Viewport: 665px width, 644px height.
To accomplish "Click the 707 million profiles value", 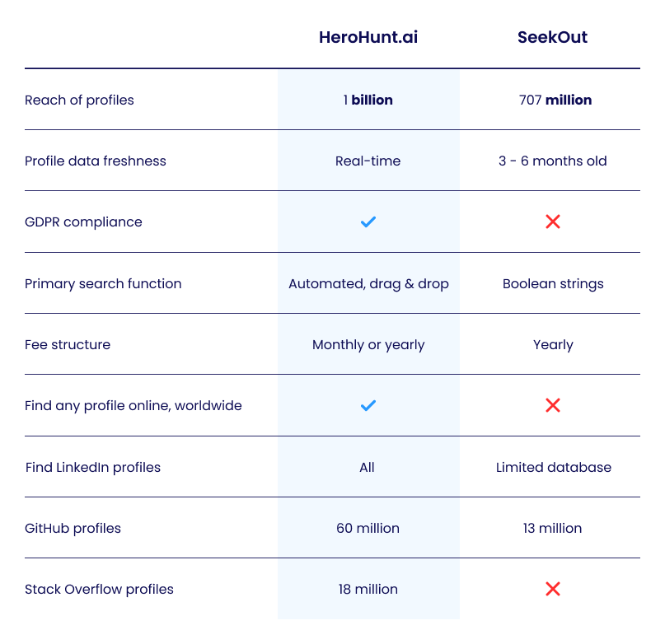I will 553,100.
